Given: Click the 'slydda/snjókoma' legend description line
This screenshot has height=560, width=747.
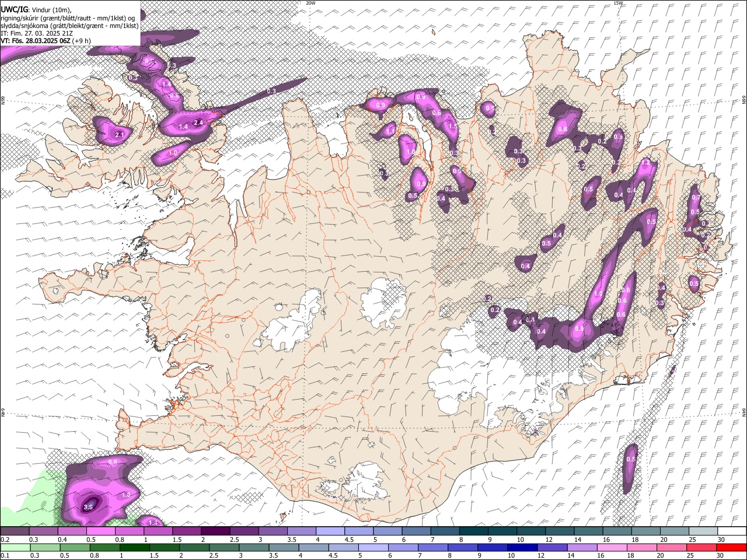Looking at the screenshot, I should point(69,26).
